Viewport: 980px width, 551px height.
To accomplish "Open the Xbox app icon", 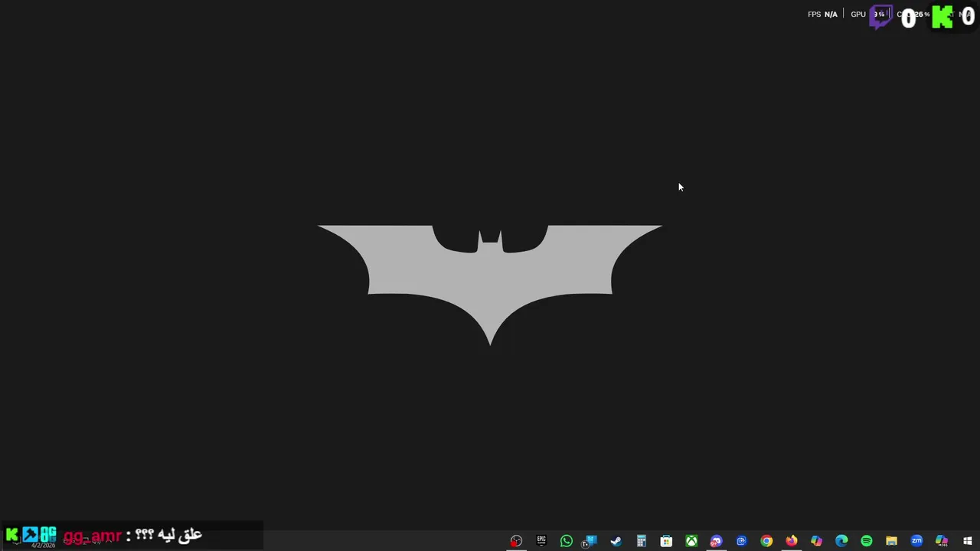I will point(691,541).
